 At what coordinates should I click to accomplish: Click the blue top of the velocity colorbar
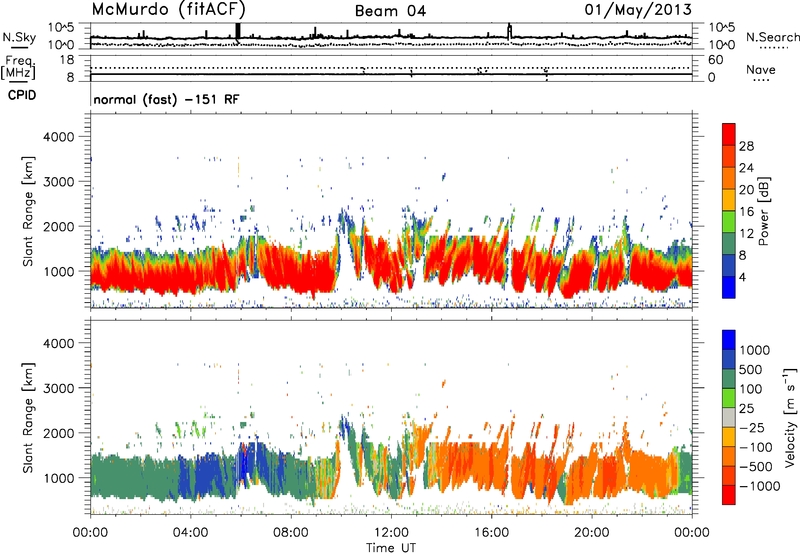[x=729, y=340]
